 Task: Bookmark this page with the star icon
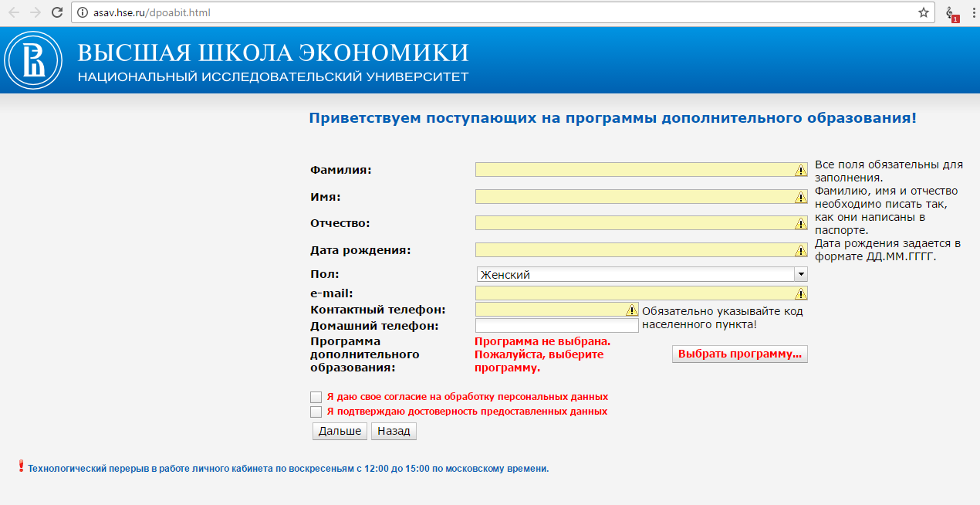(x=923, y=12)
